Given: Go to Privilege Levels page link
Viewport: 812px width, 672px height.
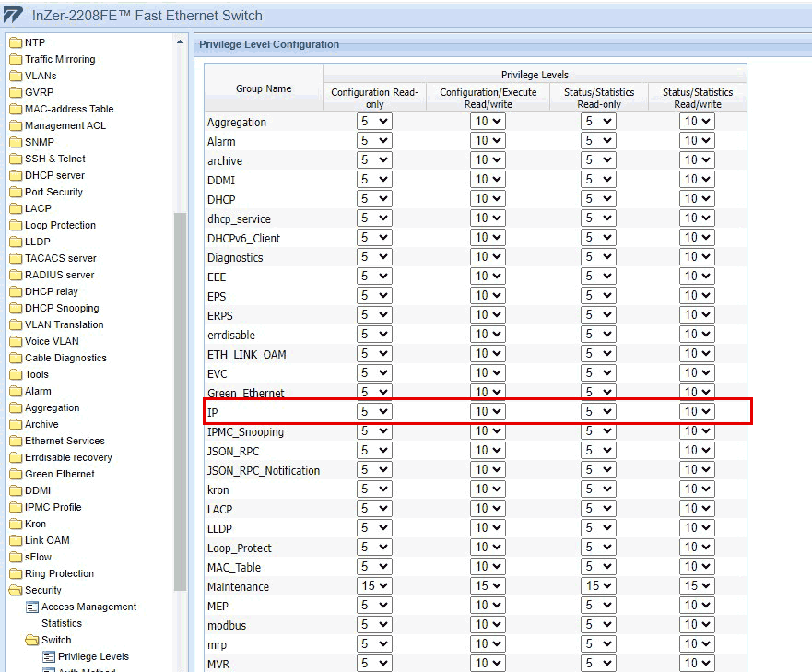Looking at the screenshot, I should click(x=93, y=656).
